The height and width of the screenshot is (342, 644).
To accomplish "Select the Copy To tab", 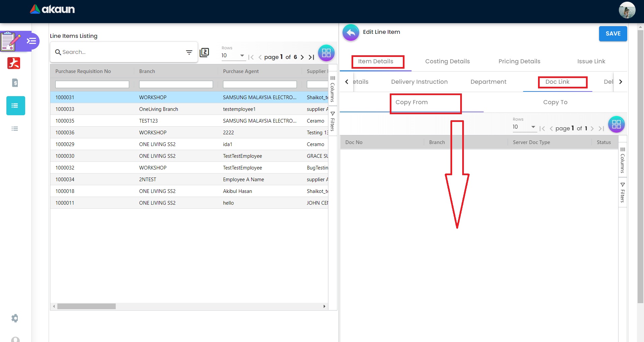I will click(555, 102).
